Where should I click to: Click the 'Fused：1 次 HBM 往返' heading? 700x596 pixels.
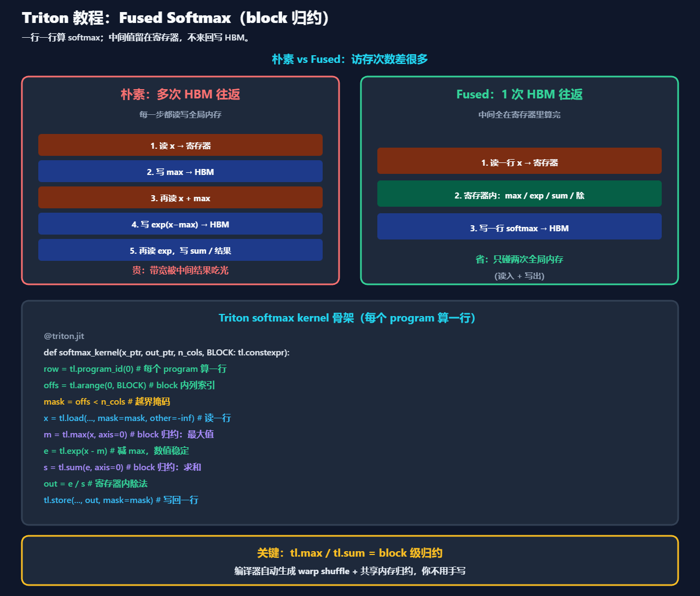point(520,94)
